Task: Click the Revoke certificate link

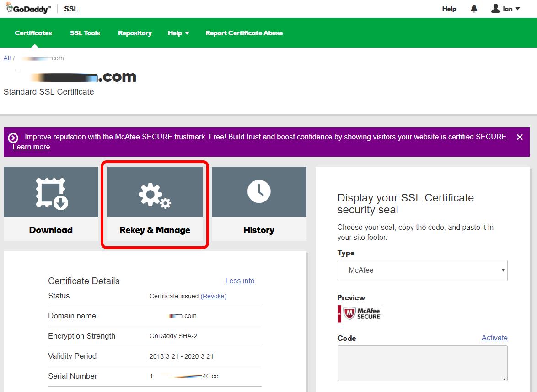Action: [214, 296]
